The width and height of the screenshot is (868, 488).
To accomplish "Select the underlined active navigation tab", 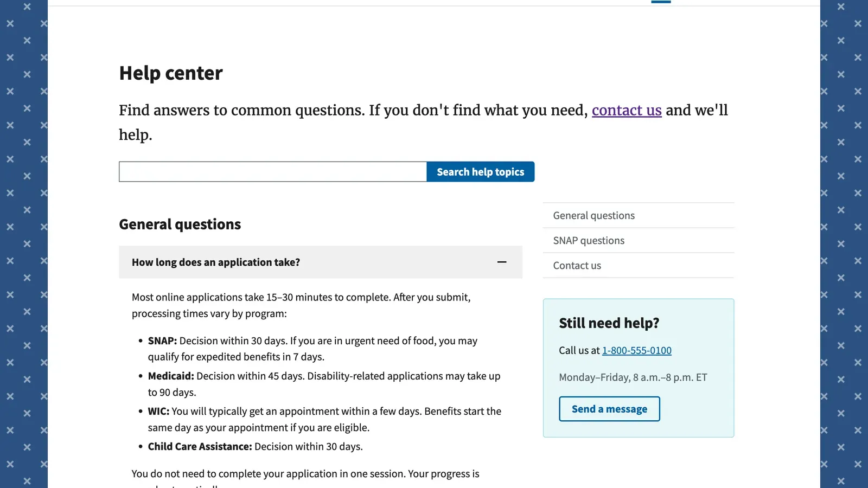I will pos(661,2).
